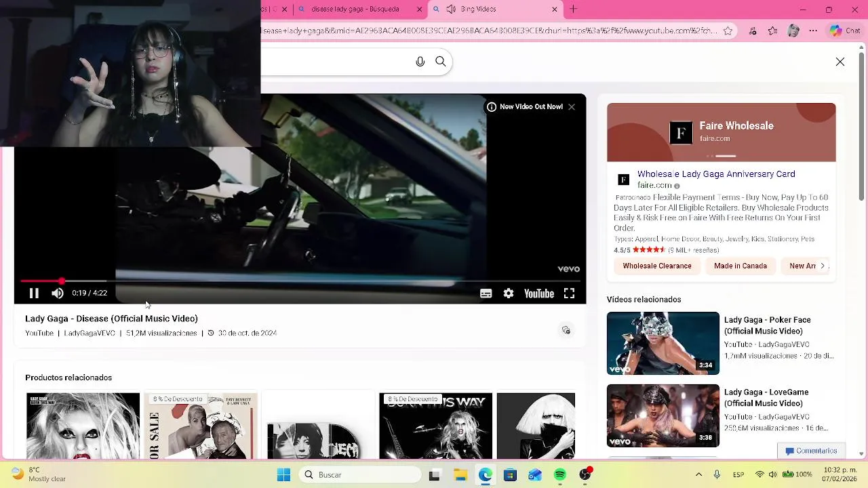This screenshot has height=488, width=868.
Task: Click the magnifier search button
Action: pyautogui.click(x=441, y=62)
